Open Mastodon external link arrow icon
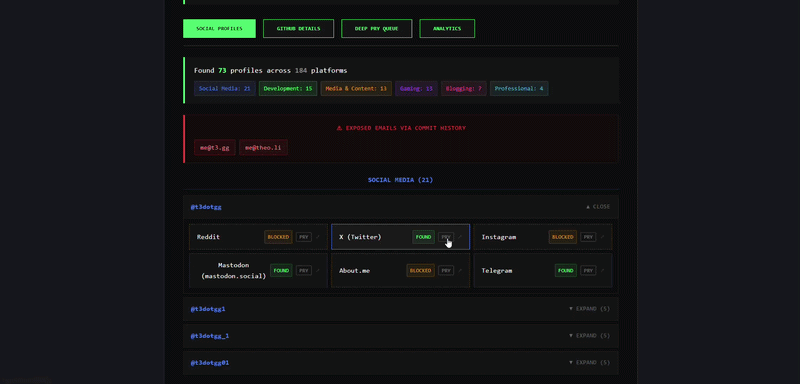The image size is (800, 384). 318,271
